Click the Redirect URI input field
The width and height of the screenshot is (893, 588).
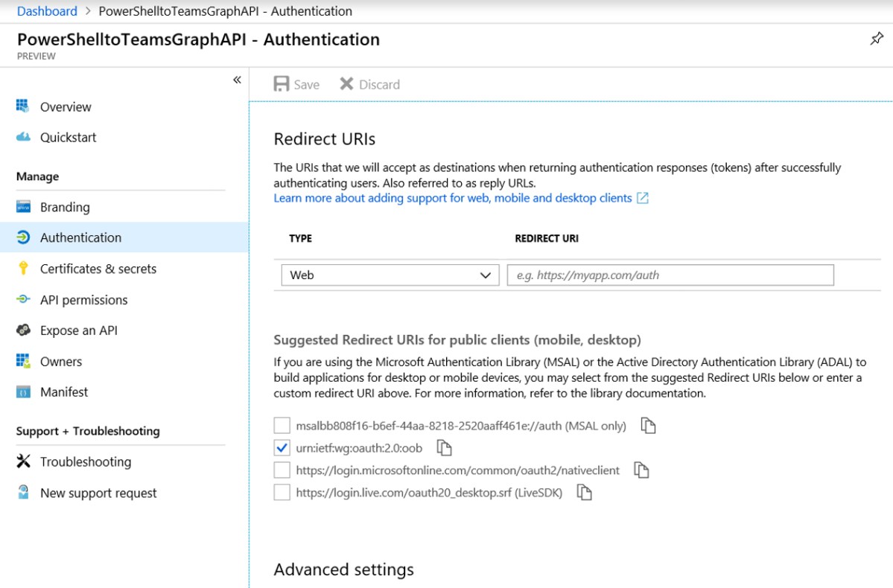(x=670, y=275)
